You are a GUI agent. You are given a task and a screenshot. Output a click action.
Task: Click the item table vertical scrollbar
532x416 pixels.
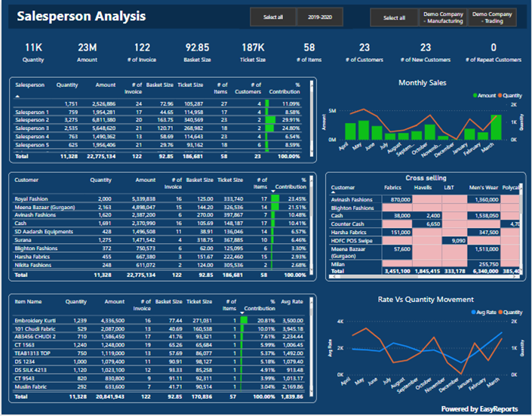click(x=311, y=347)
